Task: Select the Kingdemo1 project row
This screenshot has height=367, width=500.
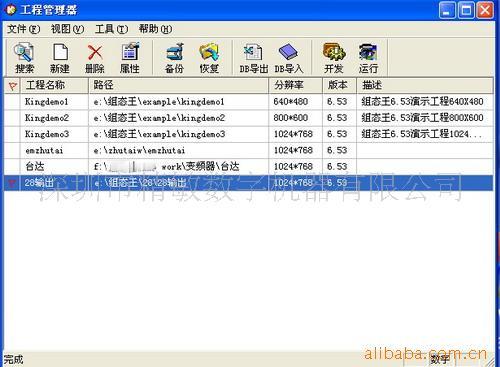Action: coord(249,102)
